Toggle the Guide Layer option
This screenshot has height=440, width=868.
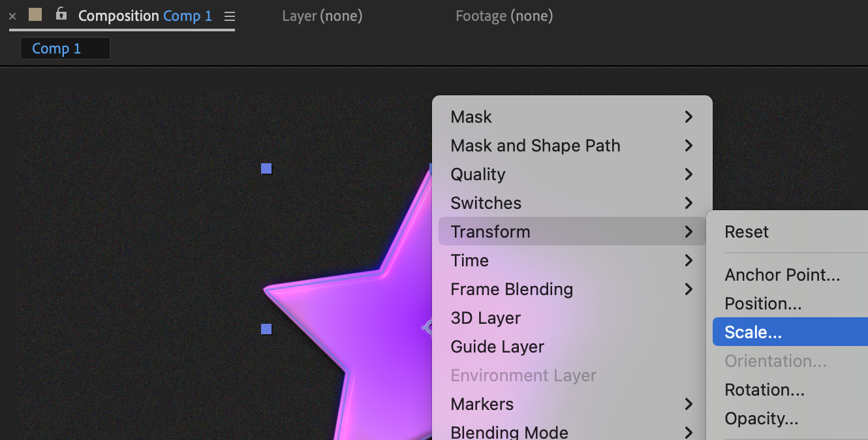click(497, 347)
